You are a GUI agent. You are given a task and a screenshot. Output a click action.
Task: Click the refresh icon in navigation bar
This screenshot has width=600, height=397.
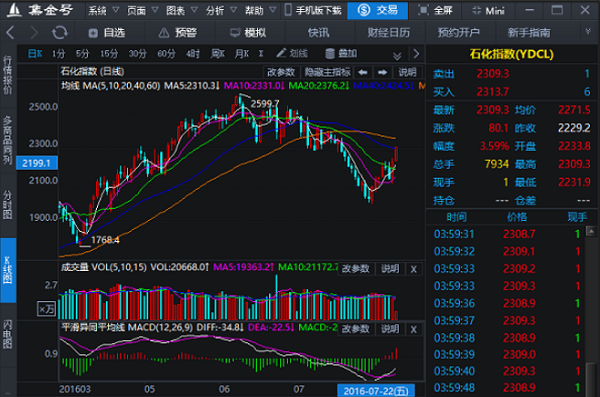coord(59,33)
